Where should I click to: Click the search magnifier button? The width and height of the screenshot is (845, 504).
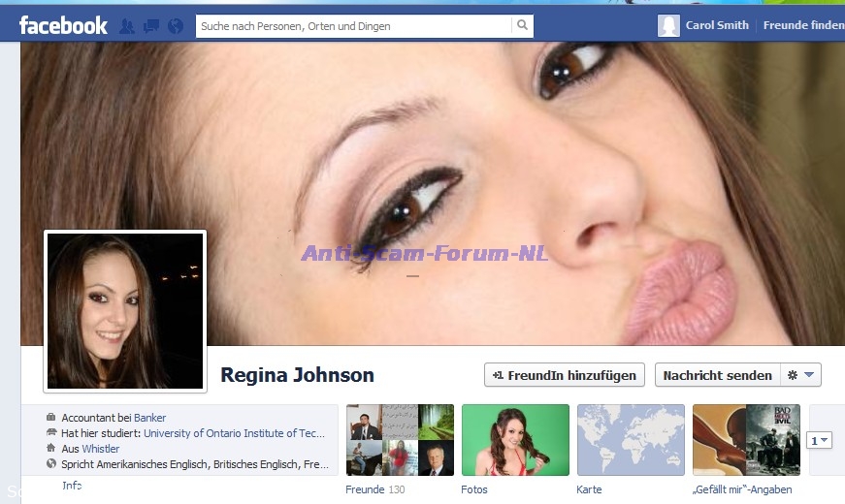tap(522, 26)
